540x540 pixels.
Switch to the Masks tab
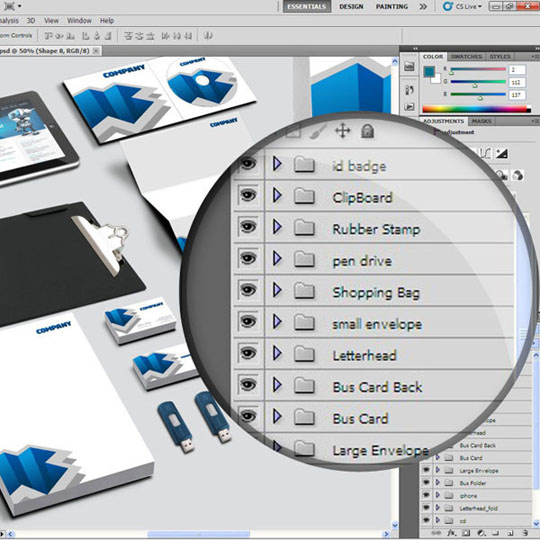[481, 121]
